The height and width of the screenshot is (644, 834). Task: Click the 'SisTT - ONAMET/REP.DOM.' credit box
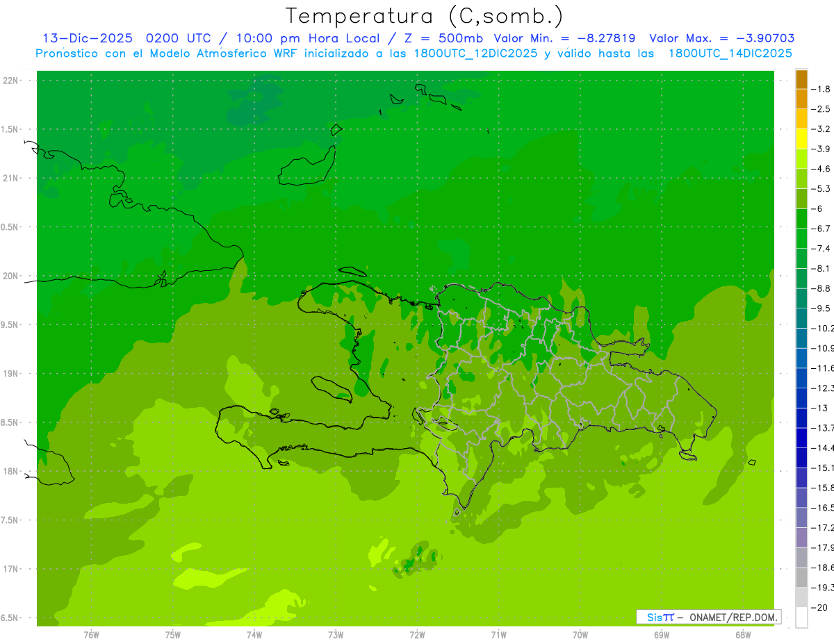709,617
